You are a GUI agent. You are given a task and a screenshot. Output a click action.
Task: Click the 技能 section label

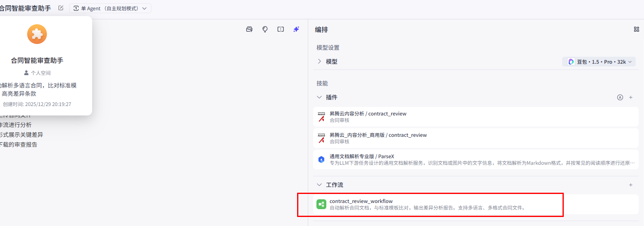322,83
